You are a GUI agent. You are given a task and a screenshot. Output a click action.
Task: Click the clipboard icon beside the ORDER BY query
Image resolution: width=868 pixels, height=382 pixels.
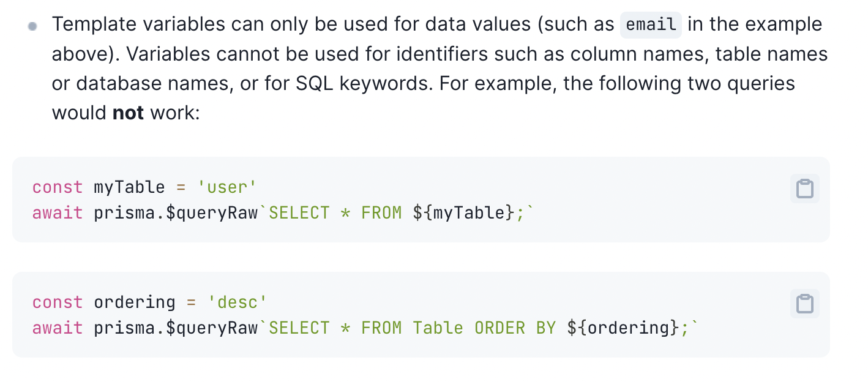coord(804,304)
